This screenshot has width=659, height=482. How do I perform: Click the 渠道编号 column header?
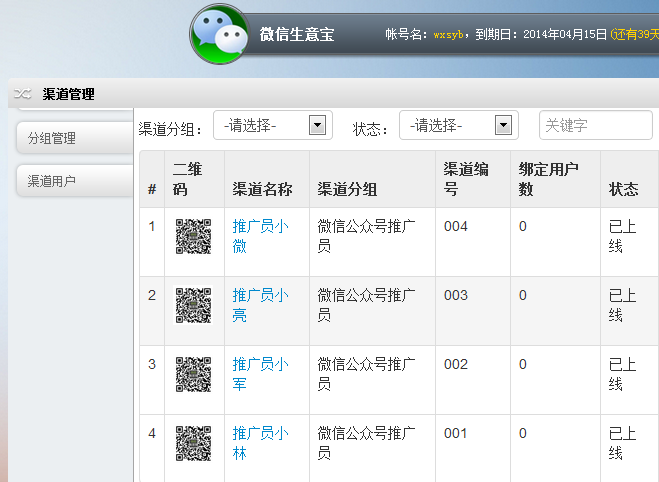[x=466, y=179]
